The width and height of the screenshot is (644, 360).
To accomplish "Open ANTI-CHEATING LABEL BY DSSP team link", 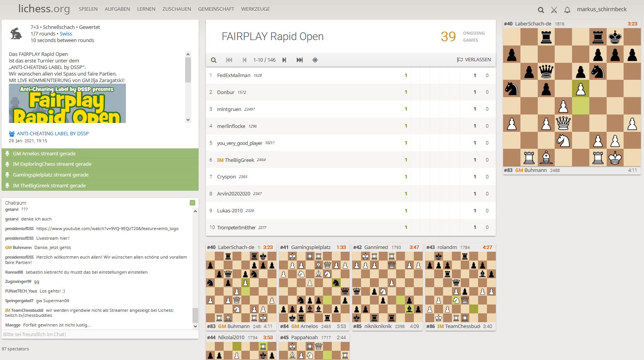I will (x=53, y=134).
